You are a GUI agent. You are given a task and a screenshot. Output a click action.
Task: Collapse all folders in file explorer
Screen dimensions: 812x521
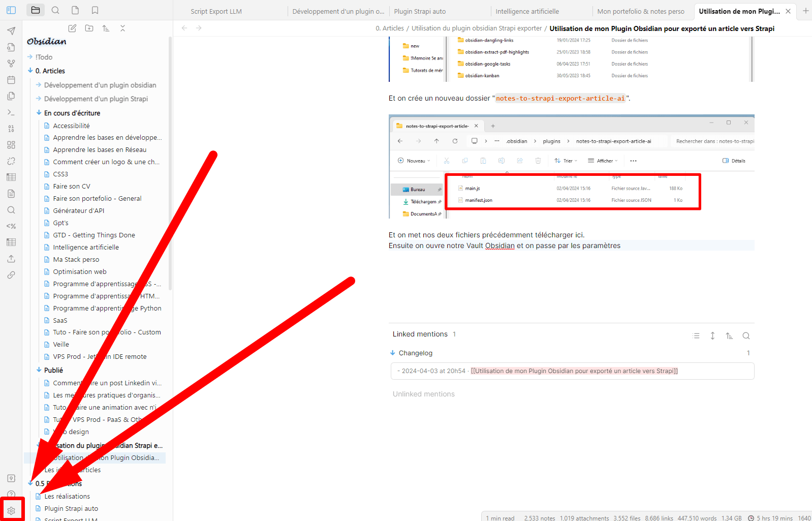click(x=122, y=28)
